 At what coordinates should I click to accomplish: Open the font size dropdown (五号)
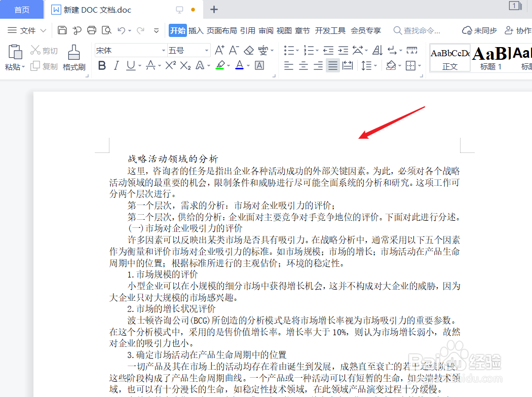tap(206, 51)
